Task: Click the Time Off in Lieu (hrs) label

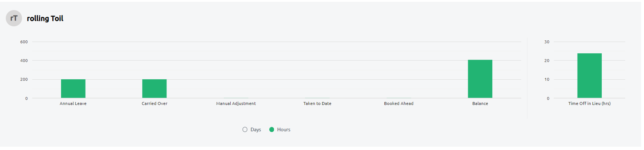Action: click(589, 103)
